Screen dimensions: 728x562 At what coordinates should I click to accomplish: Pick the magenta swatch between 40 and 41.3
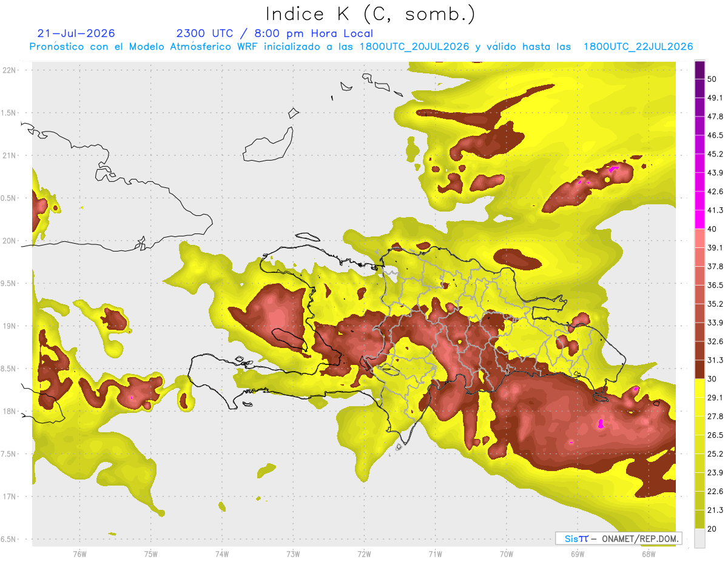tap(699, 219)
